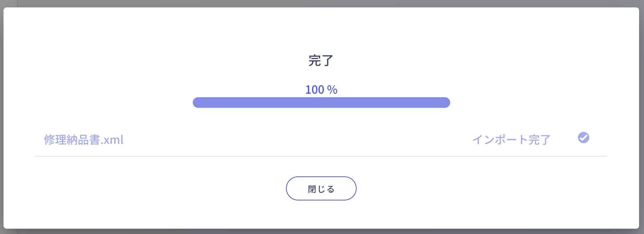This screenshot has width=644, height=234.
Task: Tap the blue percentage text above the bar
Action: click(321, 90)
